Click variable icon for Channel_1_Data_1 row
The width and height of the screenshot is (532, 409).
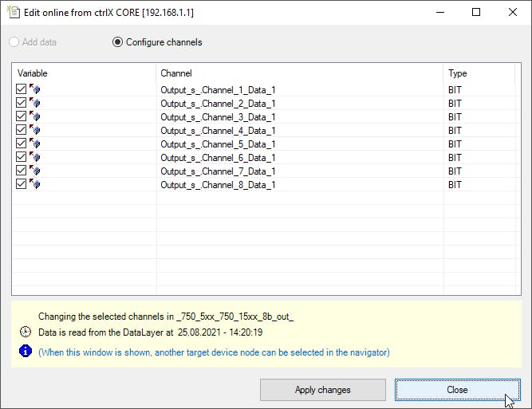pyautogui.click(x=34, y=89)
